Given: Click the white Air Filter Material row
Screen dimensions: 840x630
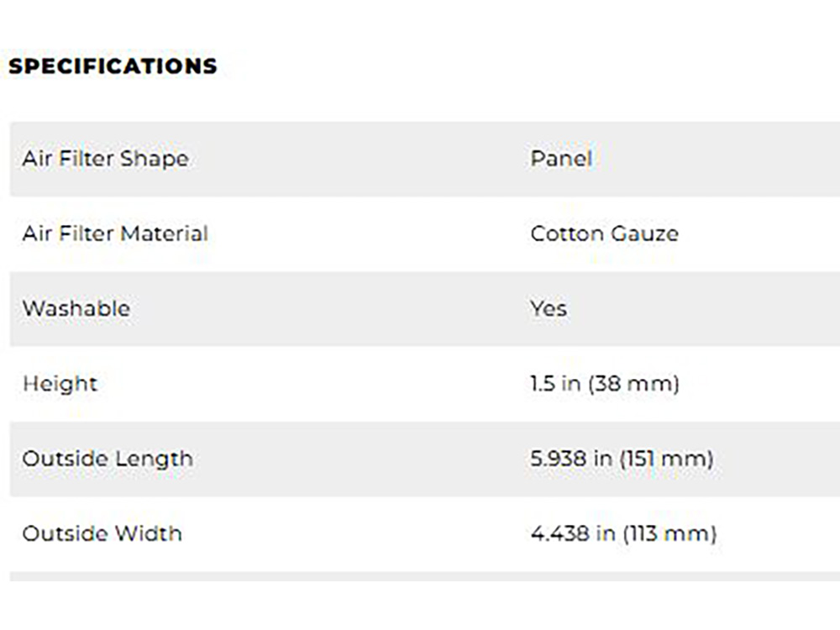Looking at the screenshot, I should (x=425, y=234).
